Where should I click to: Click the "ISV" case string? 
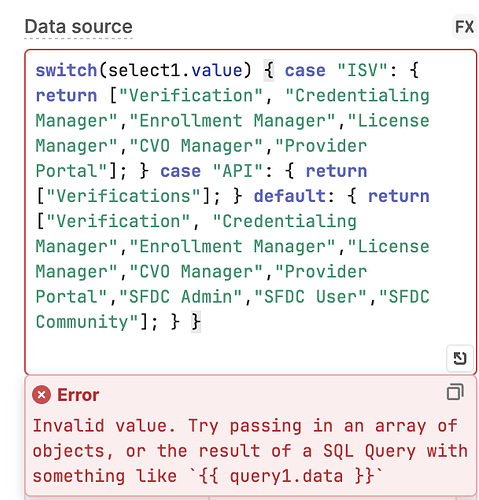tap(362, 70)
